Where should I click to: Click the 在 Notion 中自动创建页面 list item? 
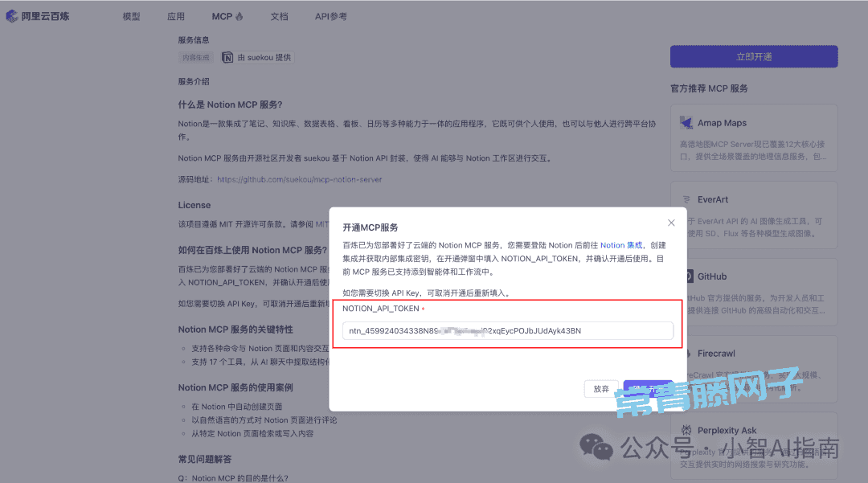(237, 407)
